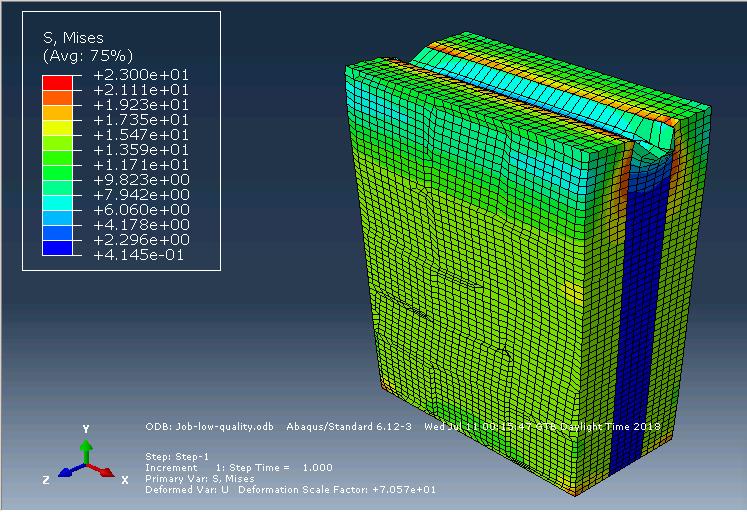The width and height of the screenshot is (747, 512).
Task: Select the yellow color band in the legend
Action: (x=57, y=128)
